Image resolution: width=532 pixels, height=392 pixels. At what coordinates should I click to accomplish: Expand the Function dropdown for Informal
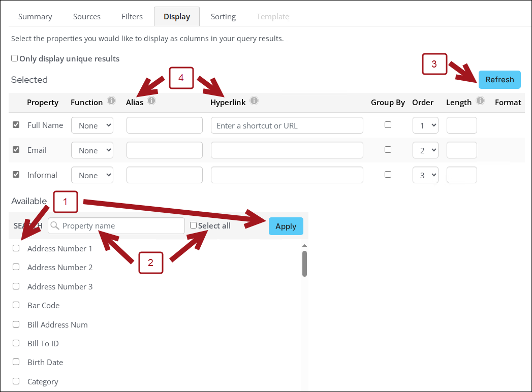tap(92, 175)
